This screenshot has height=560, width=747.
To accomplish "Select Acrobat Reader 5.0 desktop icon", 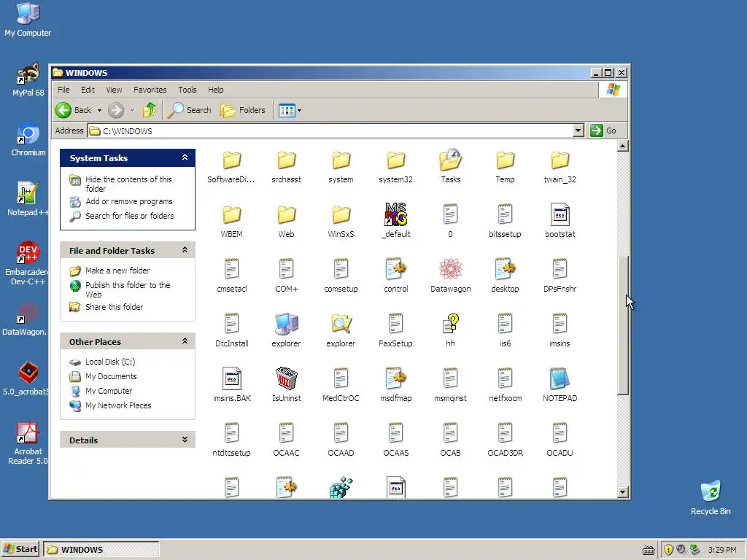I will click(x=28, y=443).
